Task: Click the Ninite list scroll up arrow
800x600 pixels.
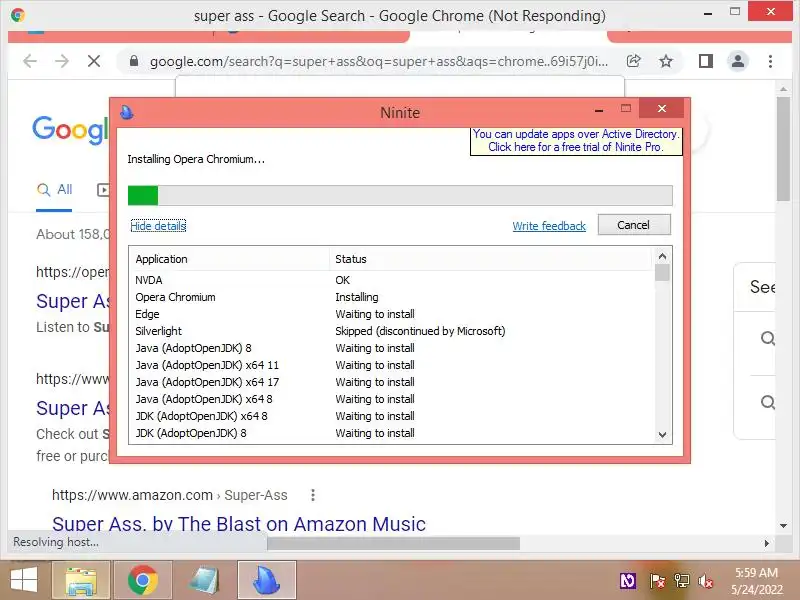Action: tap(662, 256)
